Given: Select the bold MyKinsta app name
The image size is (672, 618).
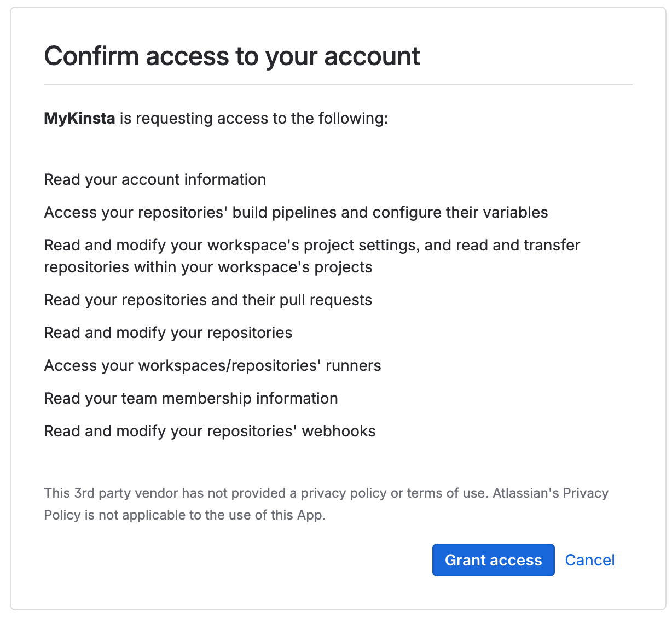Looking at the screenshot, I should point(79,118).
